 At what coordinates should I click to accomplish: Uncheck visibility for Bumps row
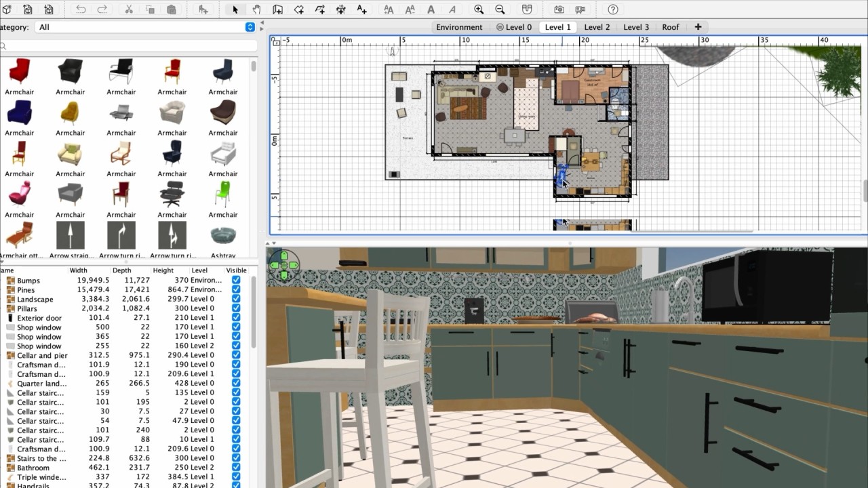pyautogui.click(x=236, y=280)
